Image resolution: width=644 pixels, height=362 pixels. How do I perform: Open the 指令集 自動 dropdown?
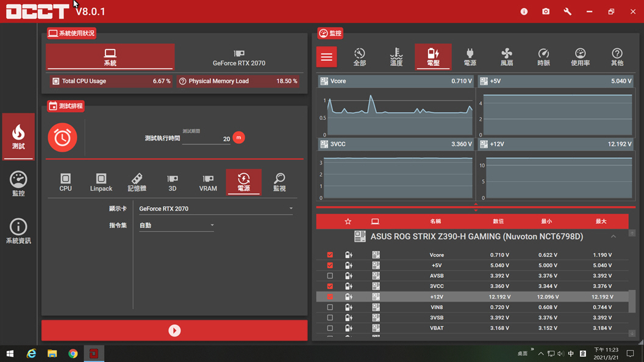pyautogui.click(x=177, y=225)
